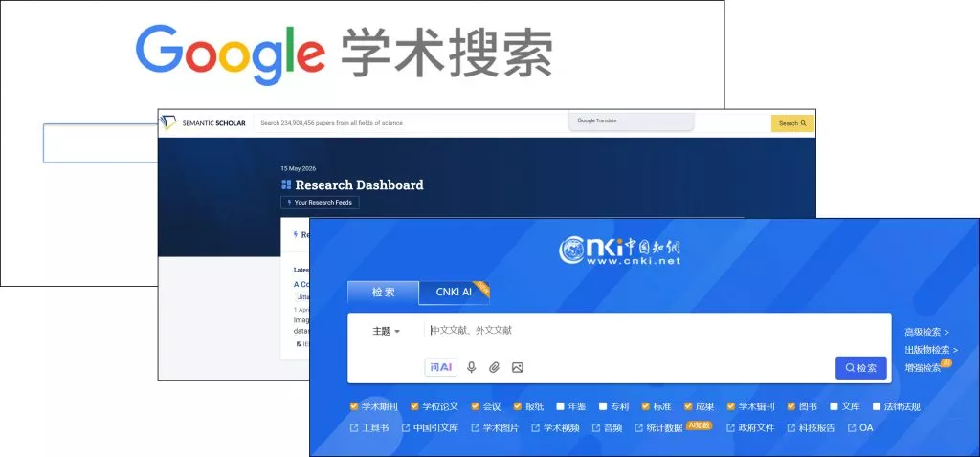Click the Semantic Scholar paper search field
Screen dimensions: 980x457
(x=412, y=123)
